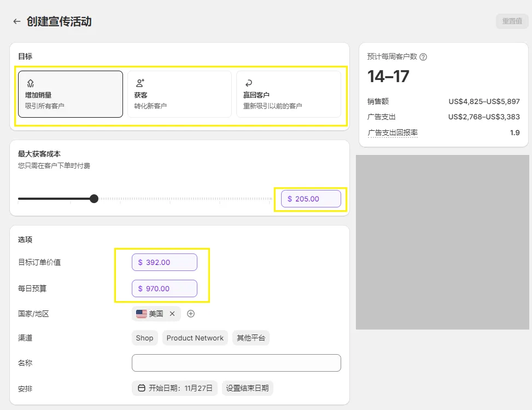The image size is (532, 410).
Task: Toggle the Shop channel tag
Action: point(144,338)
